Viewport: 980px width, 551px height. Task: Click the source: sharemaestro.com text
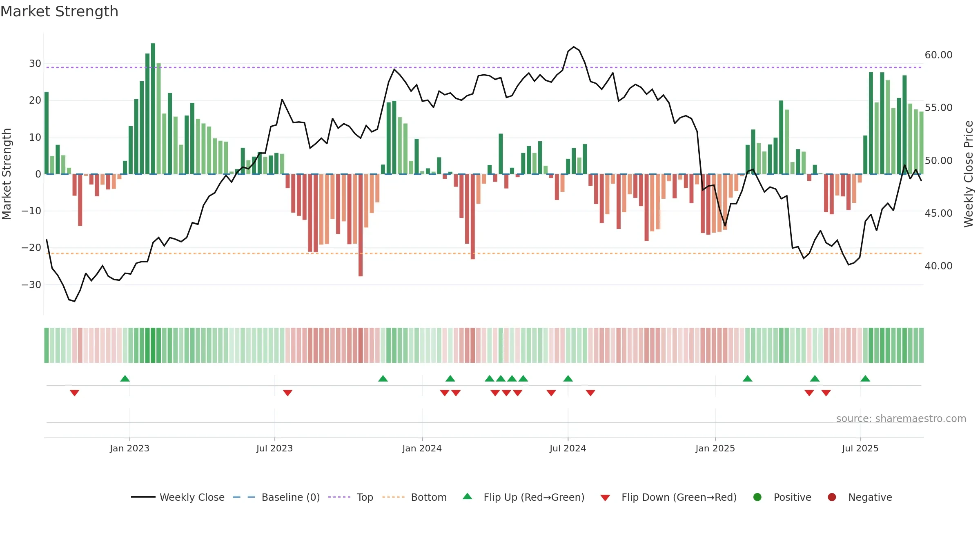[x=901, y=419]
